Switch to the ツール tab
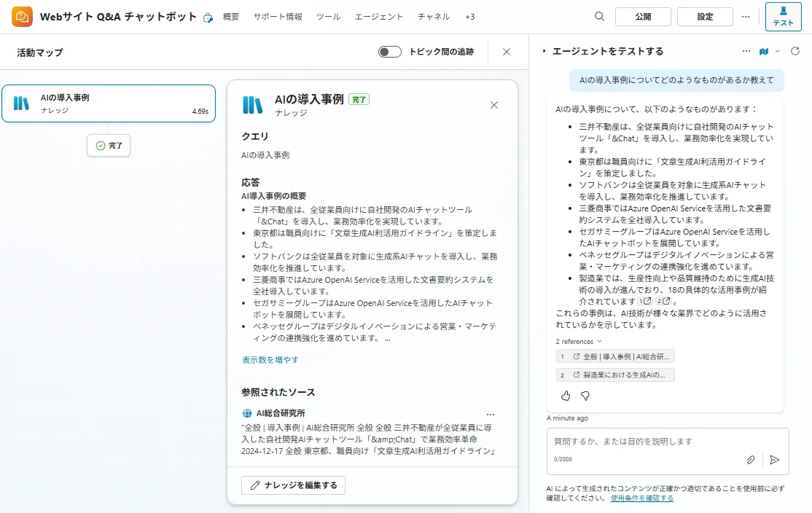The height and width of the screenshot is (513, 812). click(x=329, y=16)
